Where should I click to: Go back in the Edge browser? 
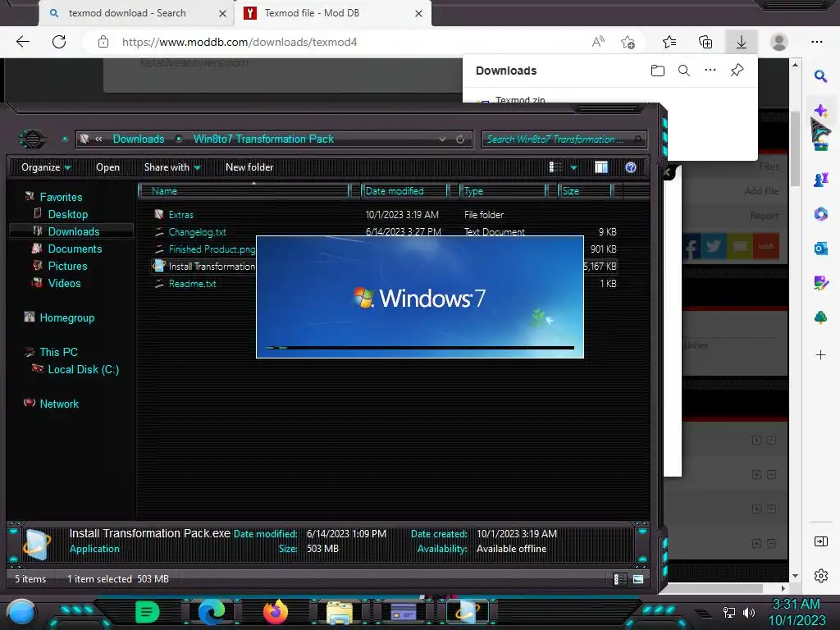pos(22,42)
